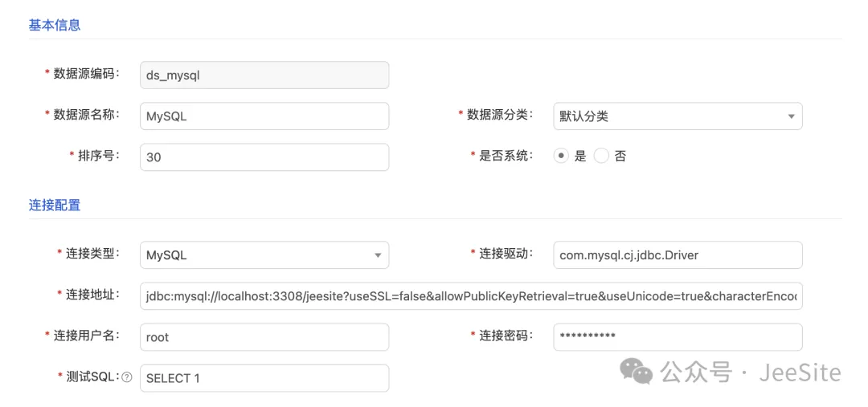Click the 基本信息 section header

(x=55, y=25)
